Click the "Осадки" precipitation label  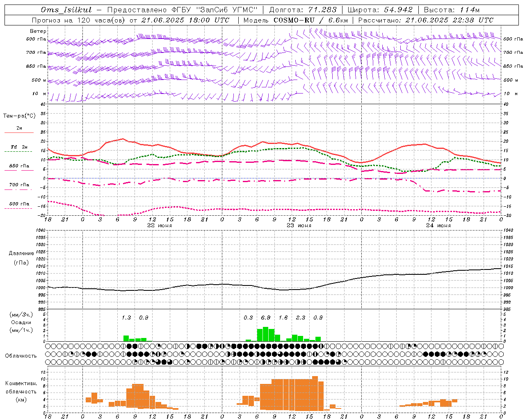pos(21,322)
